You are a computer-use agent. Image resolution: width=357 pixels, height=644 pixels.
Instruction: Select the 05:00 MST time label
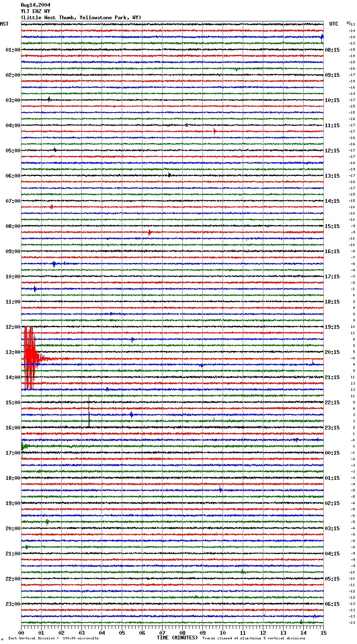pos(13,151)
